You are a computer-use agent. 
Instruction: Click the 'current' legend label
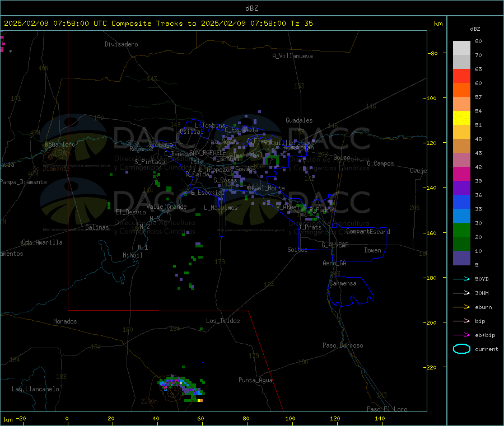pos(487,349)
